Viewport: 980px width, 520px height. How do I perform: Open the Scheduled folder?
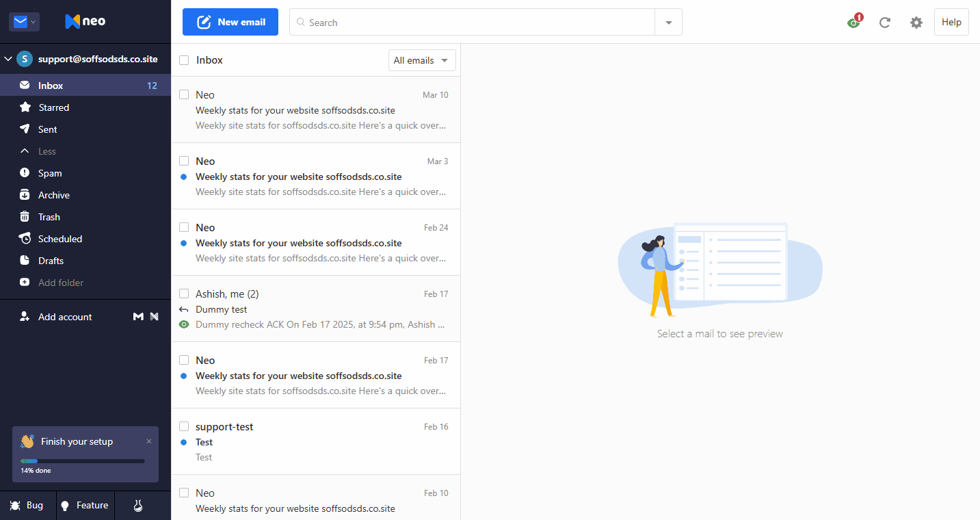point(85,239)
